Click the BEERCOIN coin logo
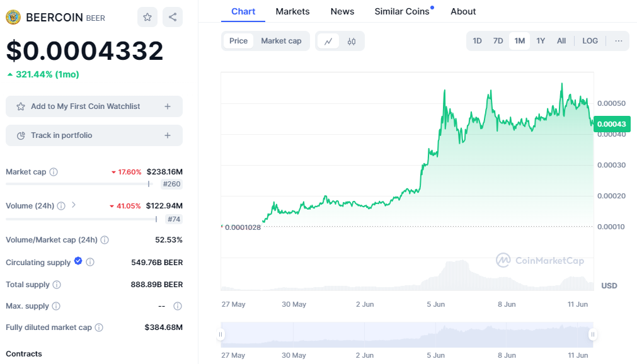Screen dimensions: 637x364 point(13,17)
